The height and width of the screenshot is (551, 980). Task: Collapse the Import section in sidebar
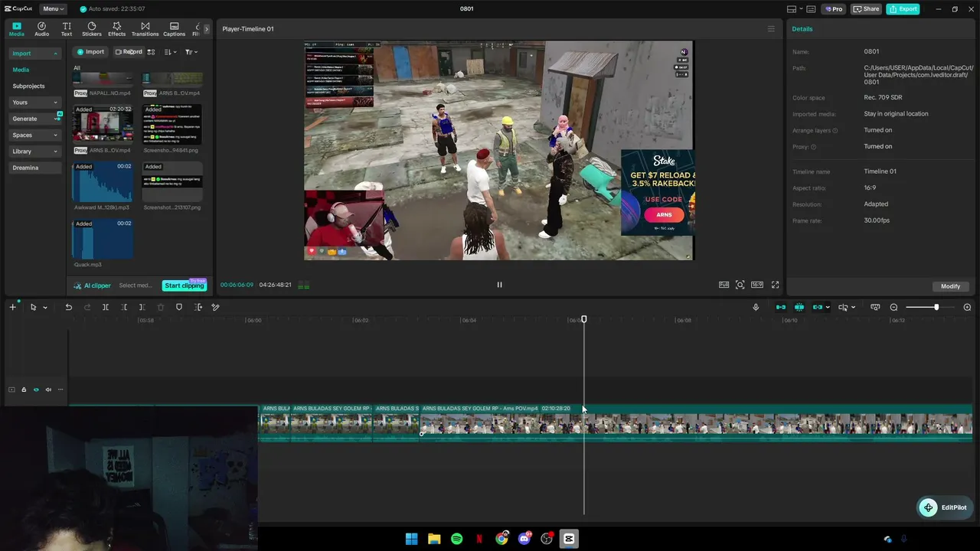(x=34, y=54)
